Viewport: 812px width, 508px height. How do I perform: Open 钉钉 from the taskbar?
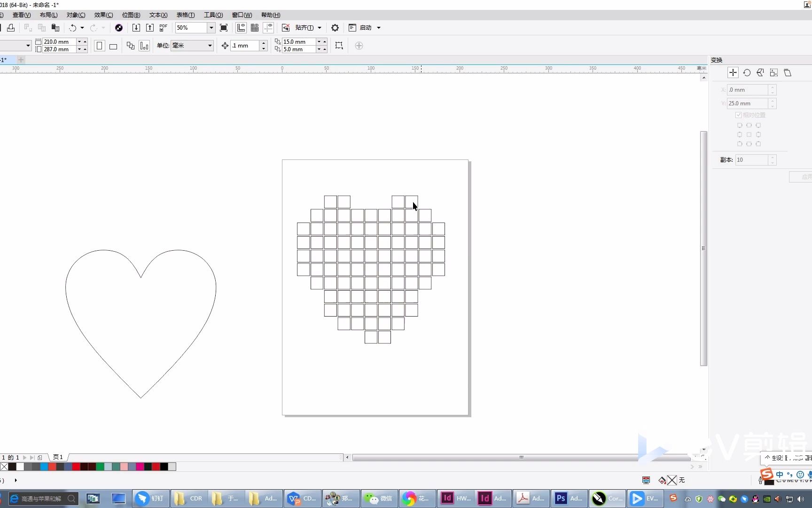tap(151, 499)
